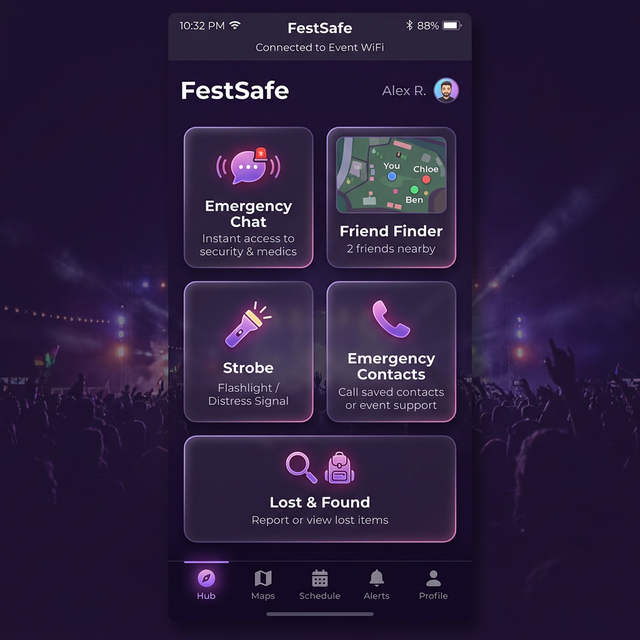
Task: Tap the battery indicator icon
Action: 452,25
